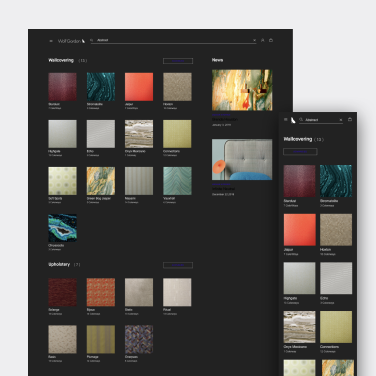The width and height of the screenshot is (376, 376).
Task: Open the news image of the tufted grey headboard
Action: (x=242, y=160)
